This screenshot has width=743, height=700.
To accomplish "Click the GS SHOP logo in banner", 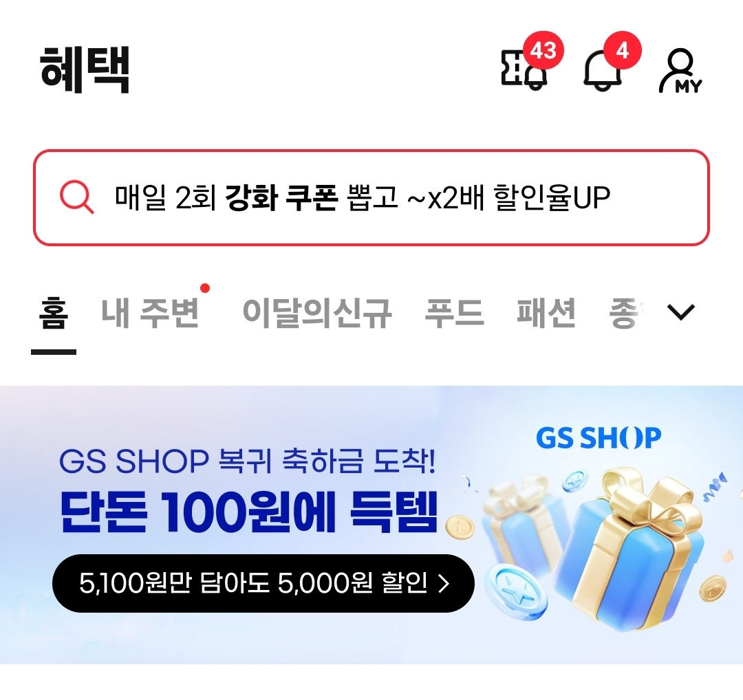I will [x=599, y=437].
